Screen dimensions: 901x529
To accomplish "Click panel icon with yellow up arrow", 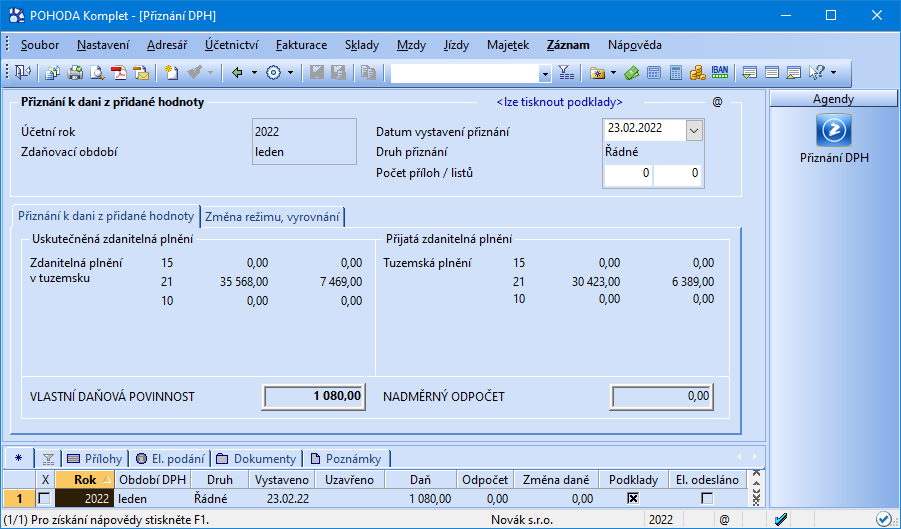I will point(794,73).
